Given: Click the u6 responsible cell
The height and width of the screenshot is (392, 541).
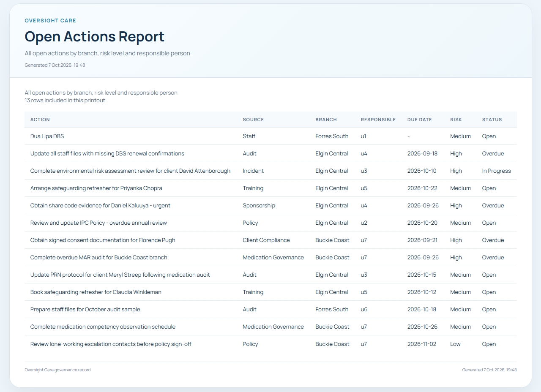Looking at the screenshot, I should click(x=364, y=309).
